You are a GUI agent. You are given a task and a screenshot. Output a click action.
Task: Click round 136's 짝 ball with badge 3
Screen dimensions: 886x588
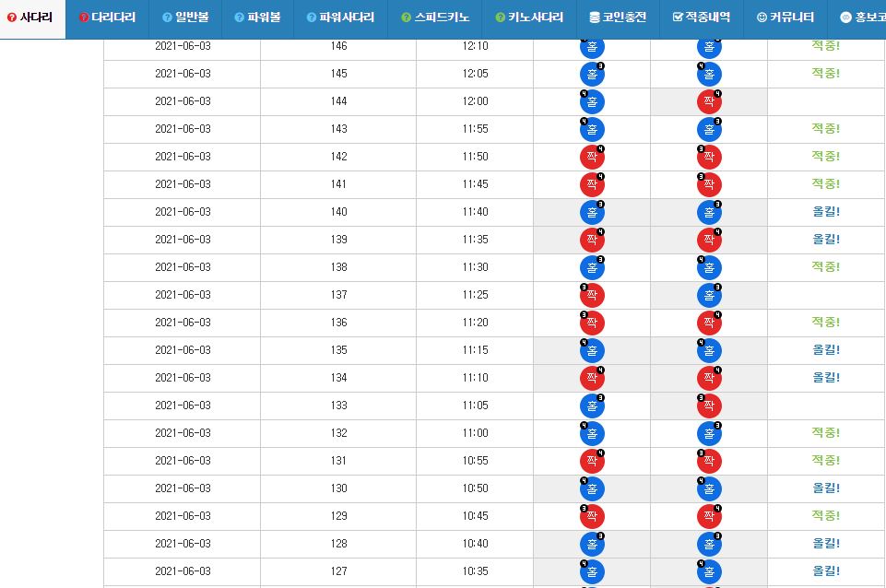pyautogui.click(x=592, y=323)
